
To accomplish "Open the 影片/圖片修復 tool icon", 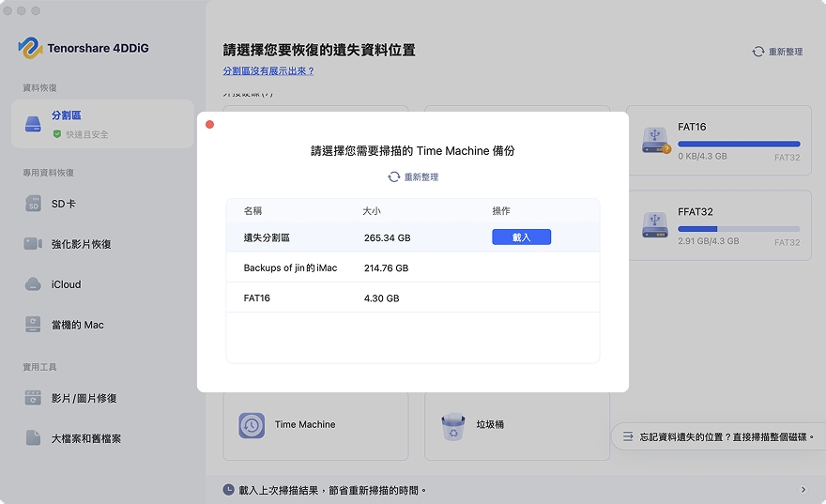I will tap(33, 398).
